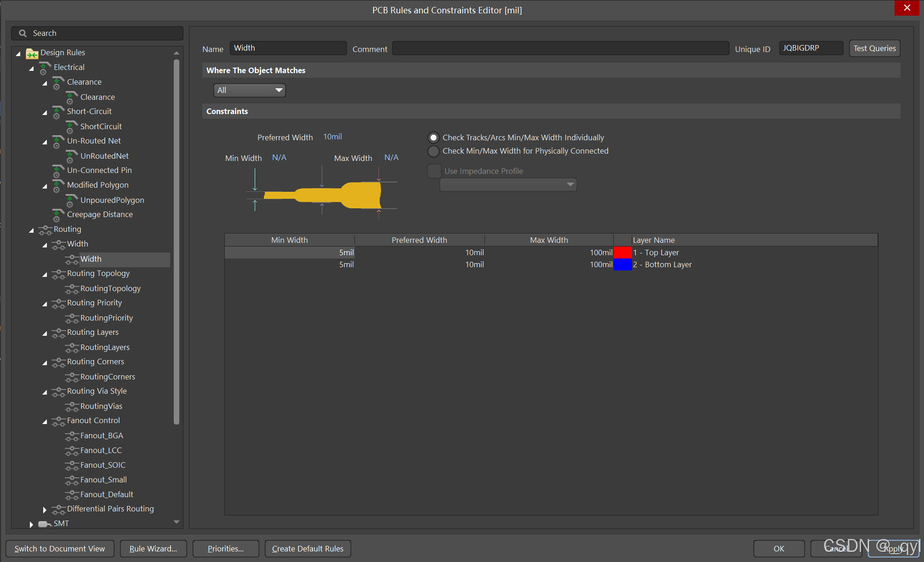Viewport: 924px width, 562px height.
Task: Select the UnpouredPolygon tree item
Action: click(112, 200)
